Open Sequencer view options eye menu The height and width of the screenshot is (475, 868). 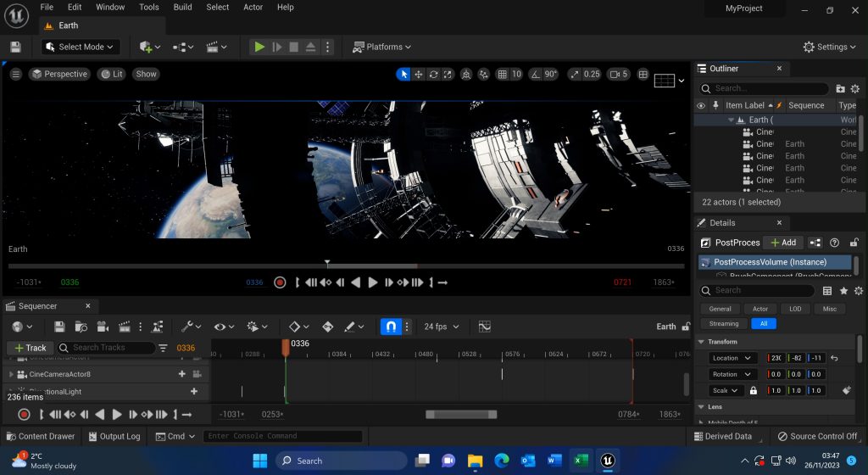pos(223,327)
